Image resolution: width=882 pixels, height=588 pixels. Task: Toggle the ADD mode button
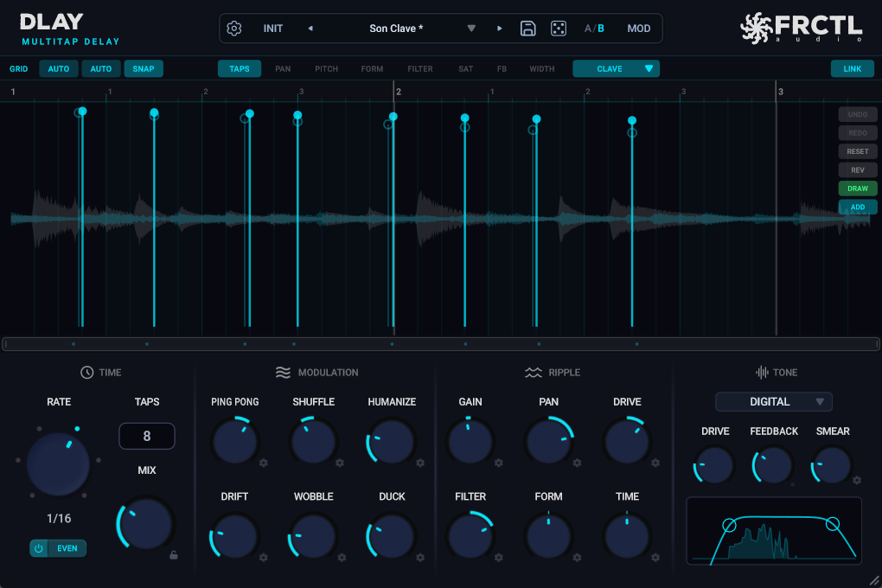pyautogui.click(x=858, y=207)
